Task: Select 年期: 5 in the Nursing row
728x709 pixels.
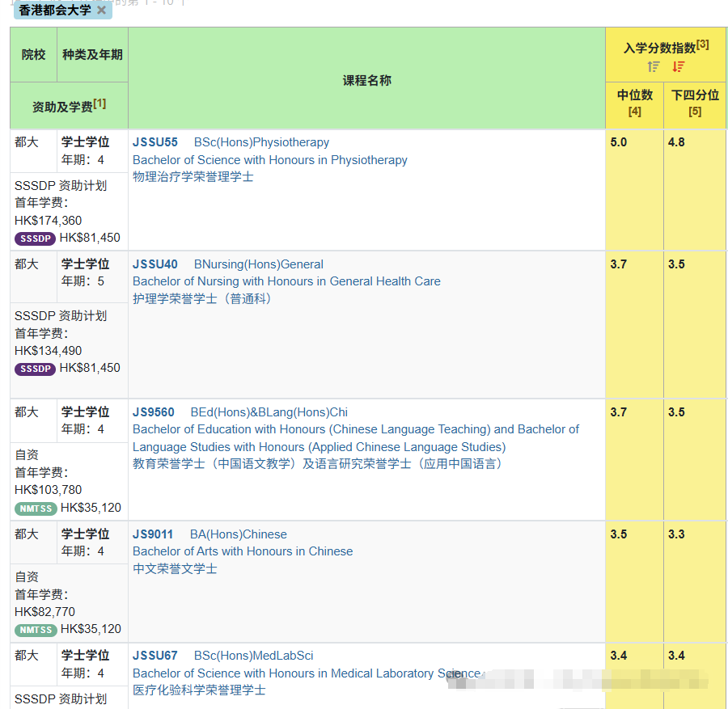Action: pyautogui.click(x=83, y=281)
